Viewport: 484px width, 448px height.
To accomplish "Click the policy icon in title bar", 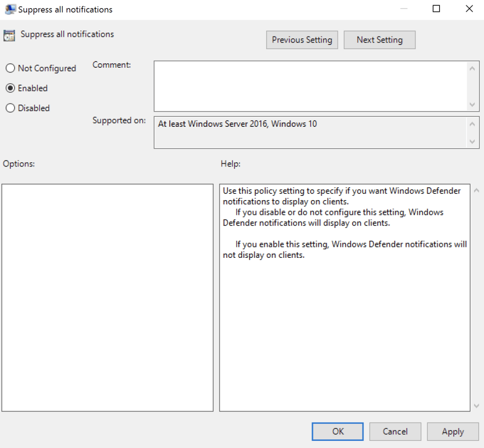I will point(10,9).
